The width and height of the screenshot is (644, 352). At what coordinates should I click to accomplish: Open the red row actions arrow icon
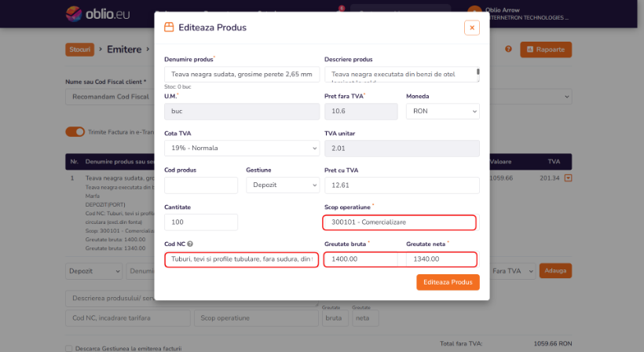pyautogui.click(x=568, y=178)
